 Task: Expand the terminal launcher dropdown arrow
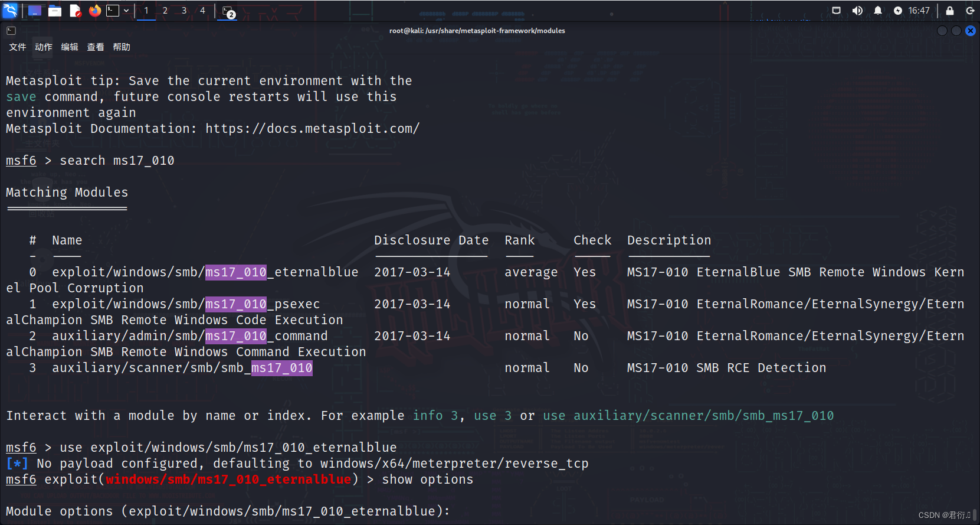[x=126, y=11]
